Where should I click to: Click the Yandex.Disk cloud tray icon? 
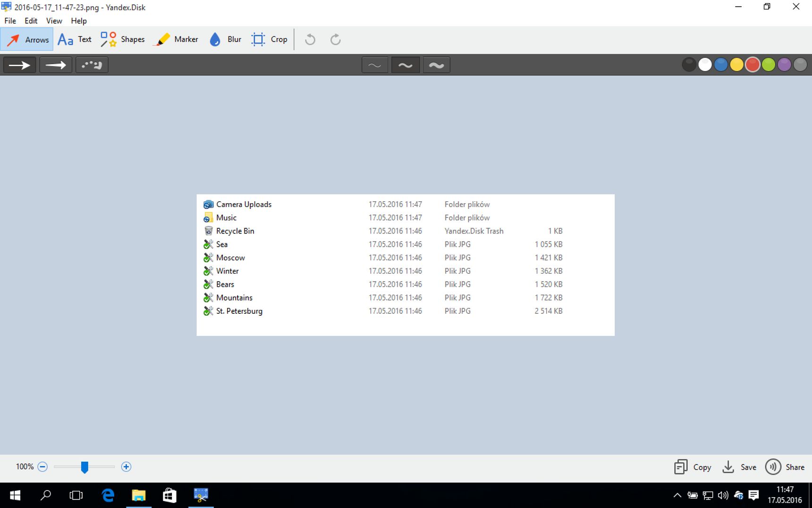tap(738, 495)
